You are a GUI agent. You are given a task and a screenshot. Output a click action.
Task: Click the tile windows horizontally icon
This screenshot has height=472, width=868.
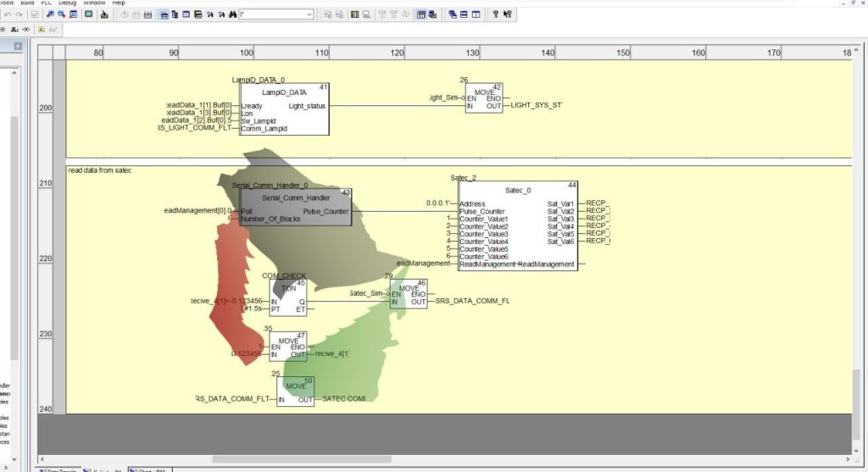pos(464,14)
